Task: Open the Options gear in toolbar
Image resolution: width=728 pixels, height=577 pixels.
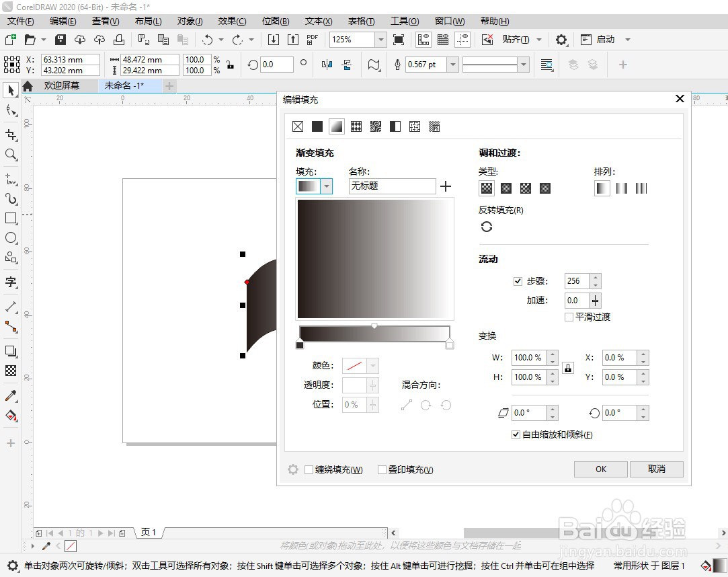Action: pyautogui.click(x=561, y=40)
